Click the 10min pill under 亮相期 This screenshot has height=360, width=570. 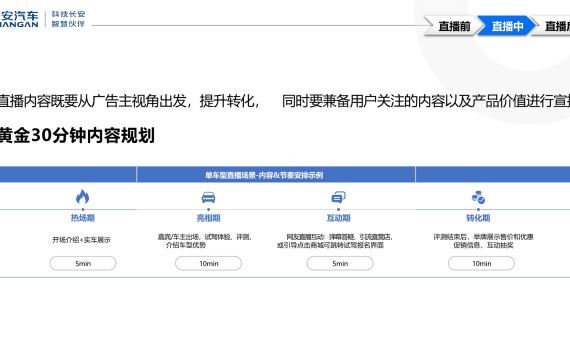tap(208, 263)
